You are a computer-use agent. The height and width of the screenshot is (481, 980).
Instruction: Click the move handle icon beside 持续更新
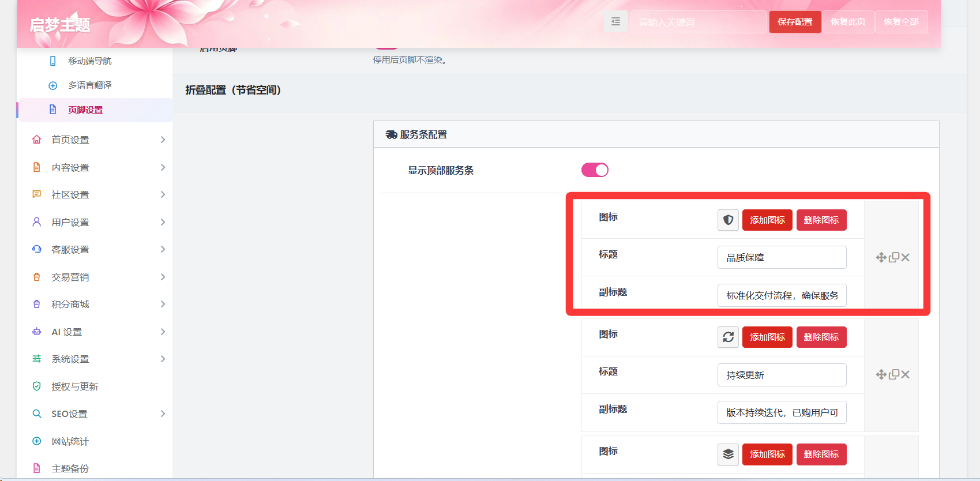881,374
